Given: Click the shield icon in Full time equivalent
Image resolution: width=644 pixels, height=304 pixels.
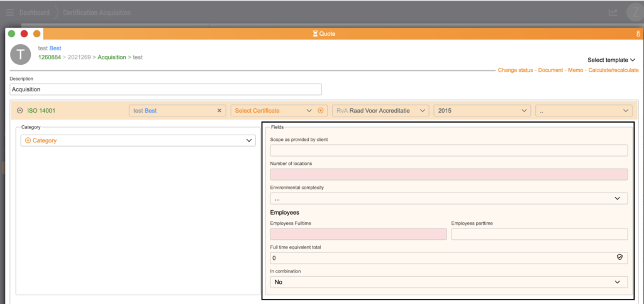Looking at the screenshot, I should point(619,257).
